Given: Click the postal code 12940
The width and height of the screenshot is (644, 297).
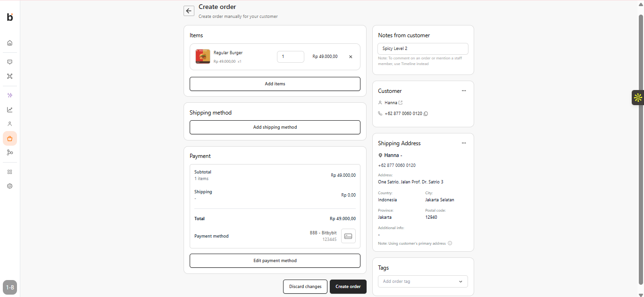Looking at the screenshot, I should click(x=431, y=217).
